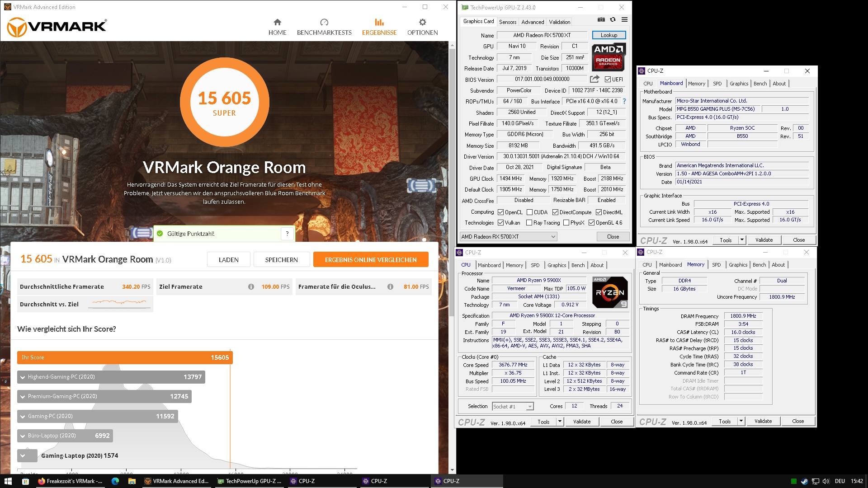Click the AMD Radeon logo in GPU-Z
This screenshot has height=488, width=868.
[608, 57]
